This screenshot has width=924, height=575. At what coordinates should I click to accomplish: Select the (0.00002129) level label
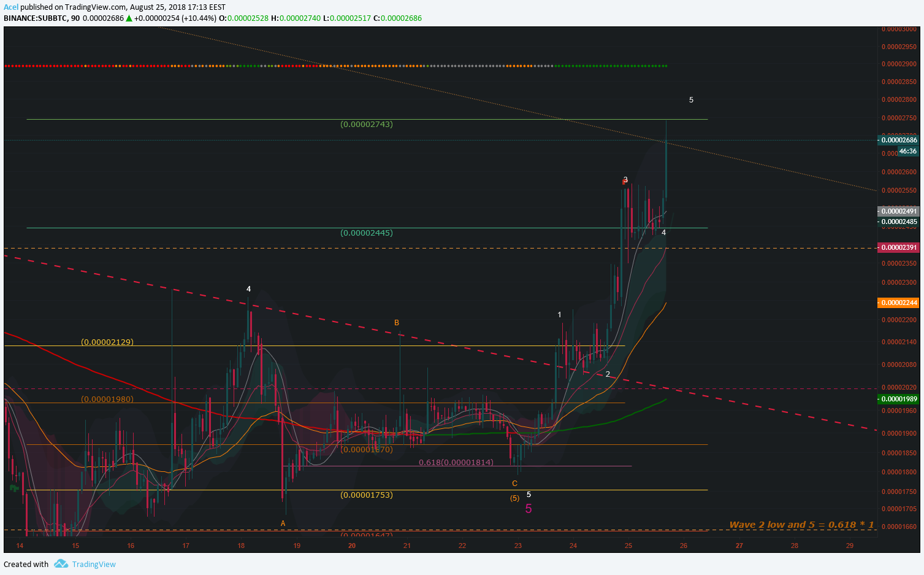[x=107, y=342]
